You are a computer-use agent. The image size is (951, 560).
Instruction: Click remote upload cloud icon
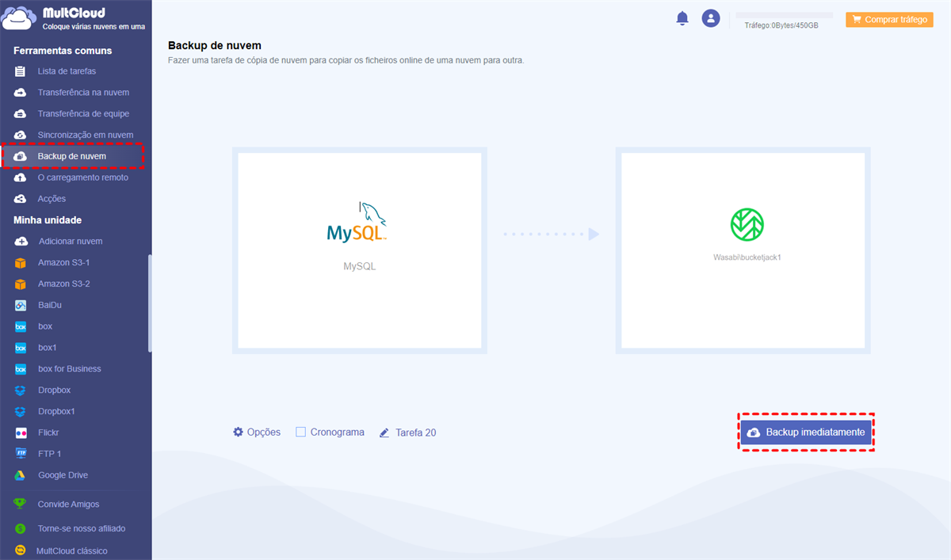click(21, 178)
